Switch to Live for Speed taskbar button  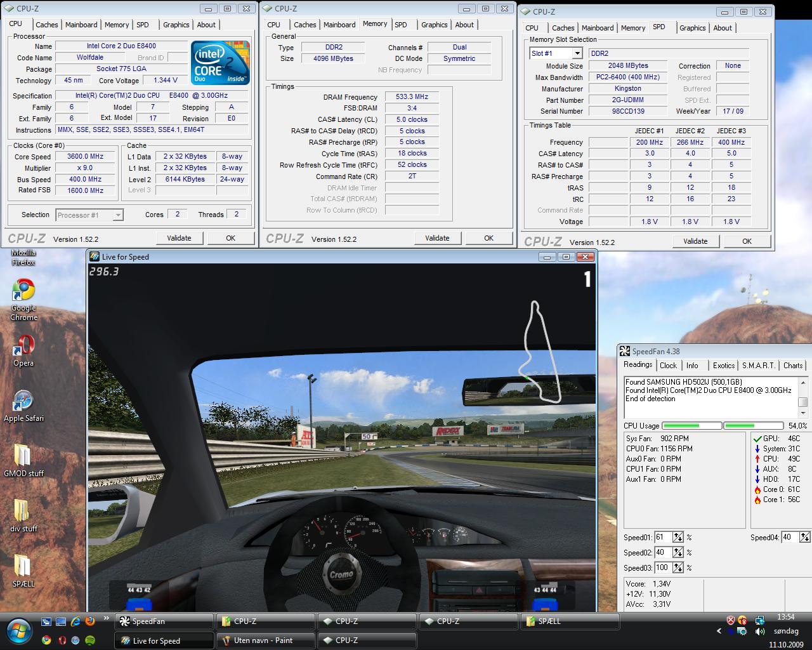164,640
